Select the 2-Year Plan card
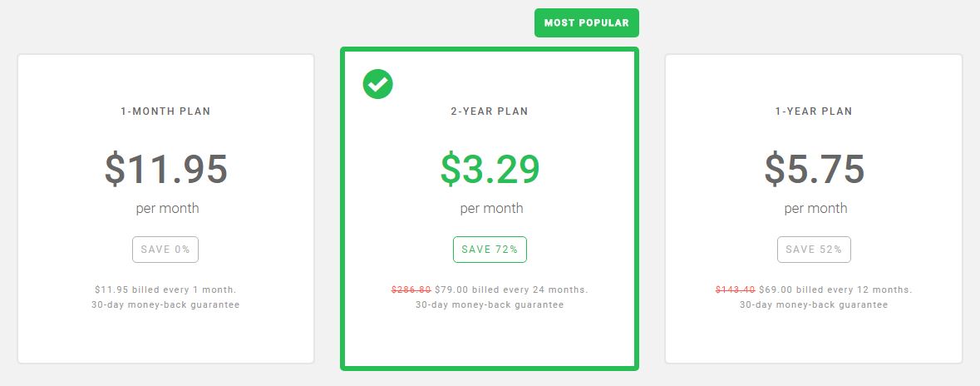Viewport: 980px width, 386px height. click(490, 208)
